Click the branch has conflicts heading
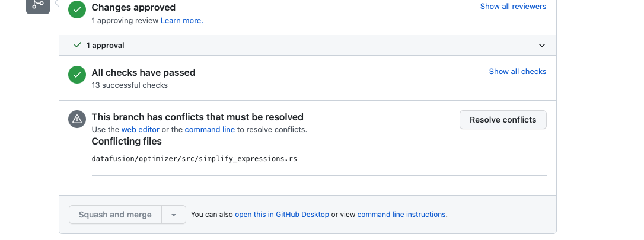Screen dimensions: 644x240 [197, 117]
